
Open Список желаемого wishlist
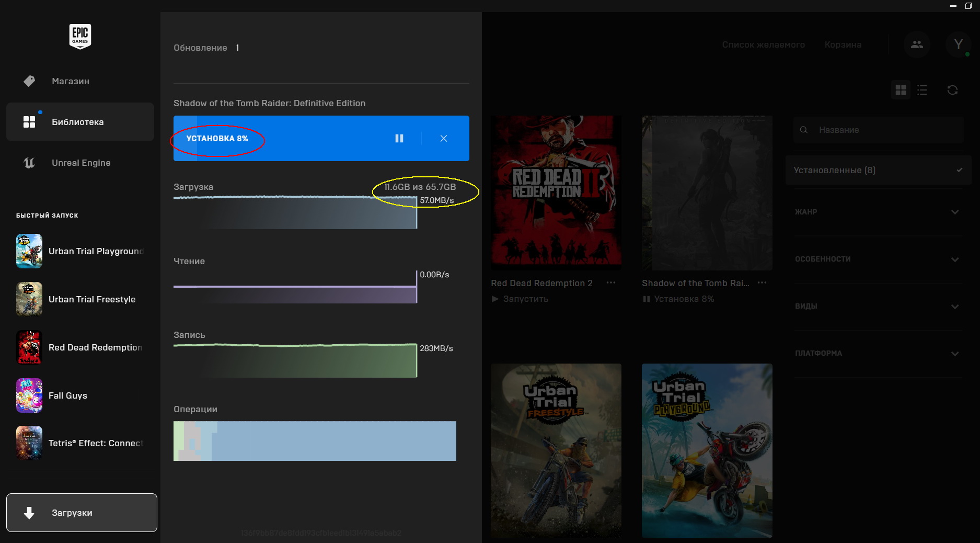(763, 44)
